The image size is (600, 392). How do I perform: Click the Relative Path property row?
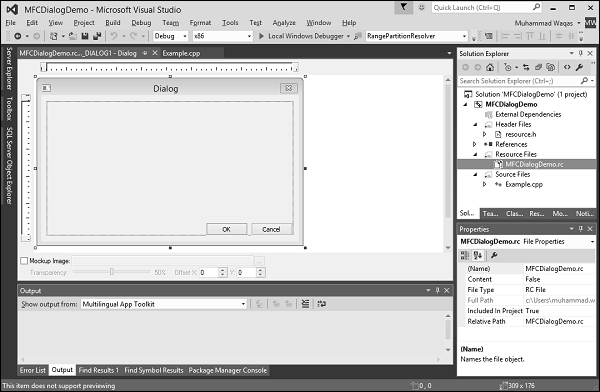coord(527,322)
